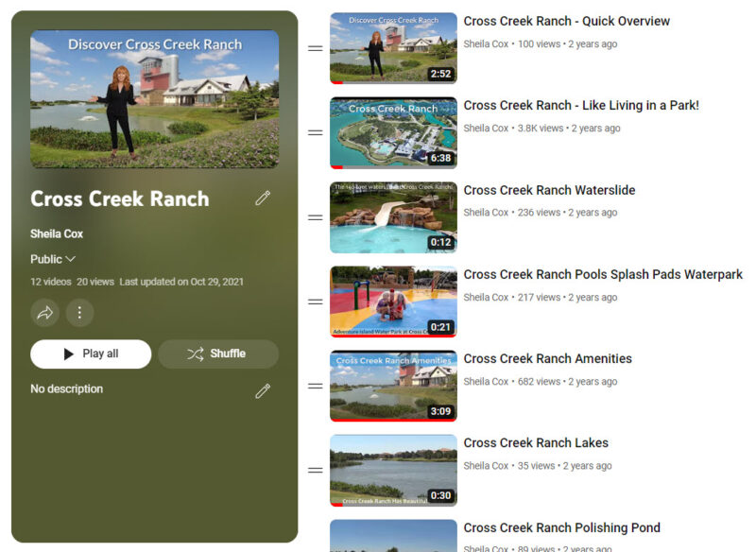Image resolution: width=756 pixels, height=552 pixels.
Task: Open the three-dot more options menu
Action: point(79,313)
